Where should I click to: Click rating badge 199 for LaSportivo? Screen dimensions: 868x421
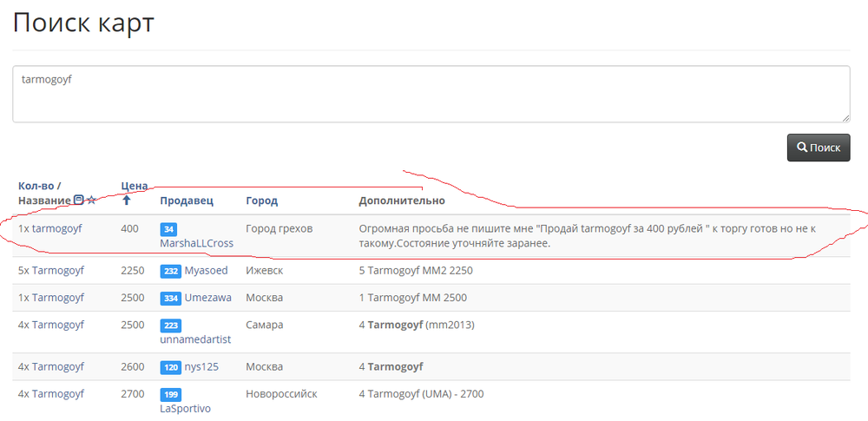(x=170, y=395)
